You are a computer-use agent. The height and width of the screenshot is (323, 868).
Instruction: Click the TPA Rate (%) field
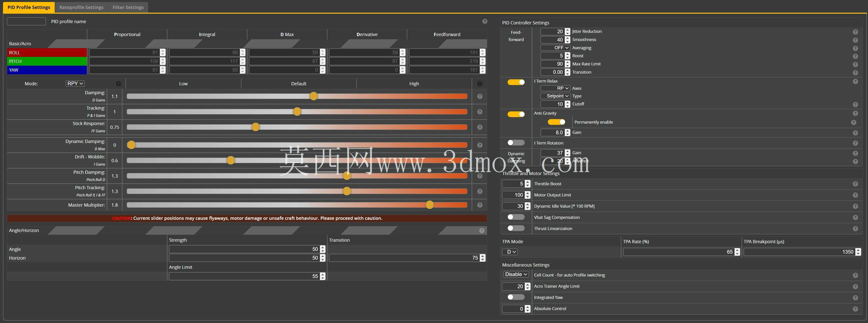(x=681, y=252)
